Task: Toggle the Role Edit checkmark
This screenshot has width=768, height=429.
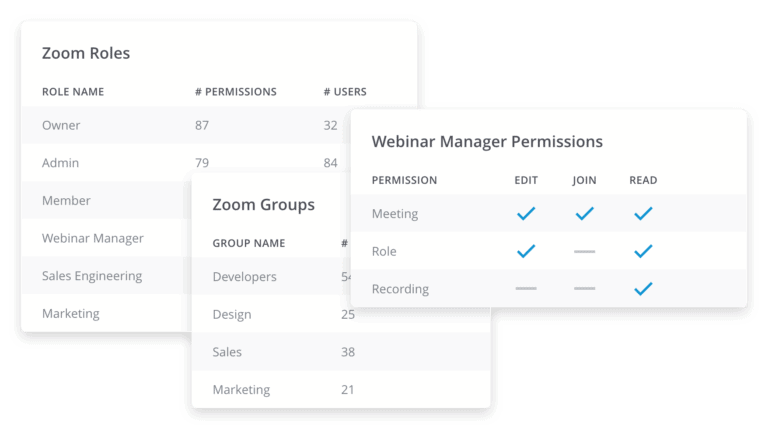Action: tap(526, 251)
